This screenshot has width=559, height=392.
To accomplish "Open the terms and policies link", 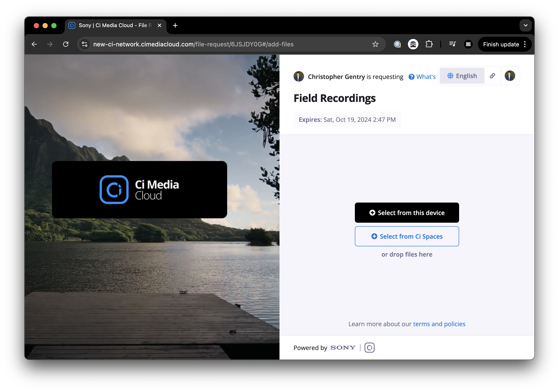I will pyautogui.click(x=439, y=324).
